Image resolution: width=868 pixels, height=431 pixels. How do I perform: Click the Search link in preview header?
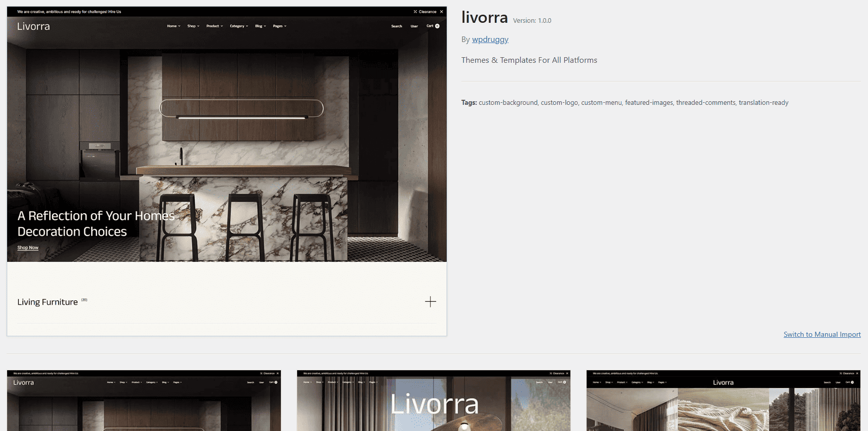click(396, 26)
